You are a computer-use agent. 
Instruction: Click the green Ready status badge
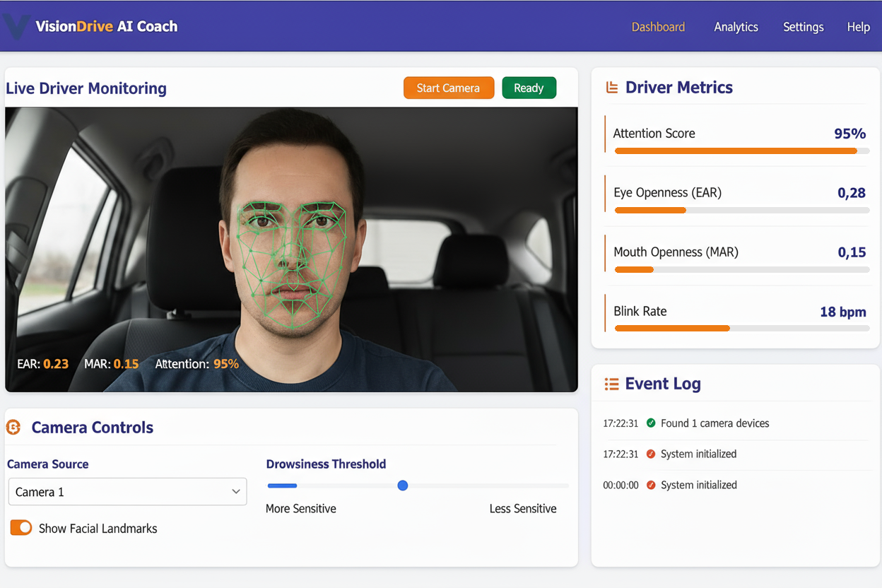(529, 88)
